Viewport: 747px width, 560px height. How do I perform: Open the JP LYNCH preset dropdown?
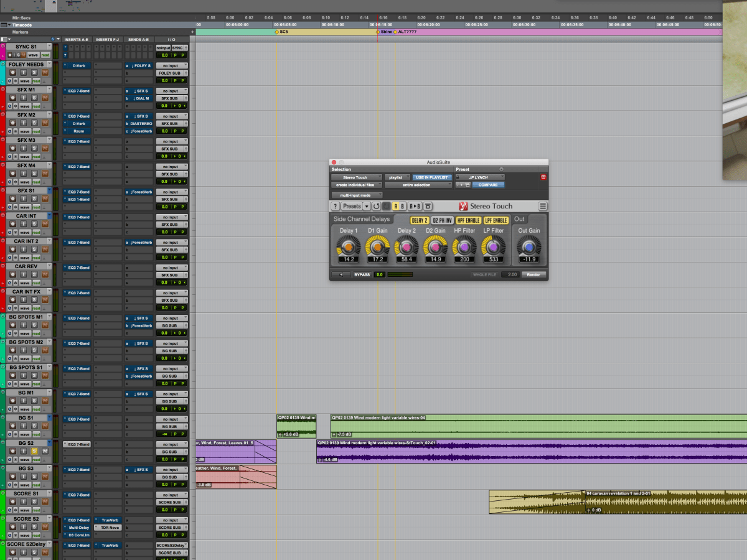479,177
